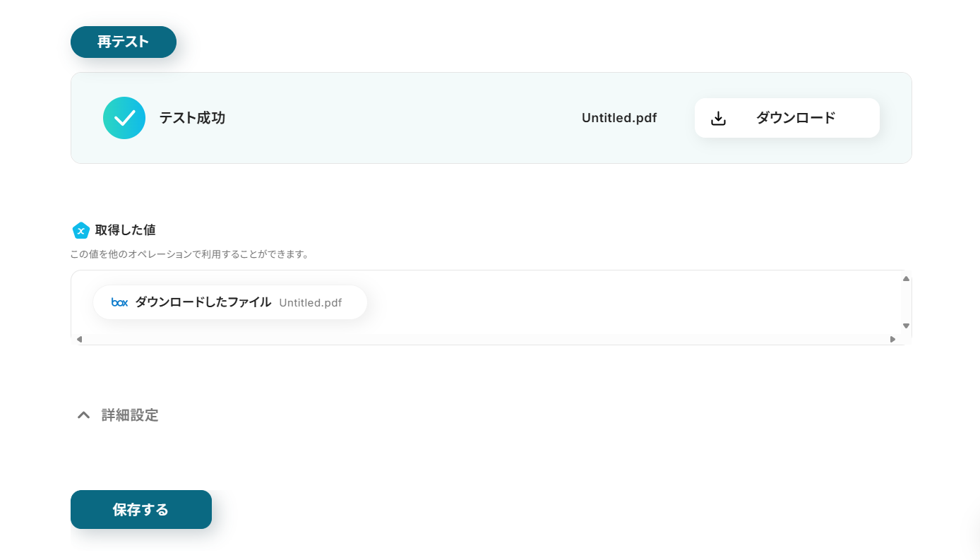The width and height of the screenshot is (980, 560).
Task: Click the box logo icon
Action: pyautogui.click(x=120, y=302)
